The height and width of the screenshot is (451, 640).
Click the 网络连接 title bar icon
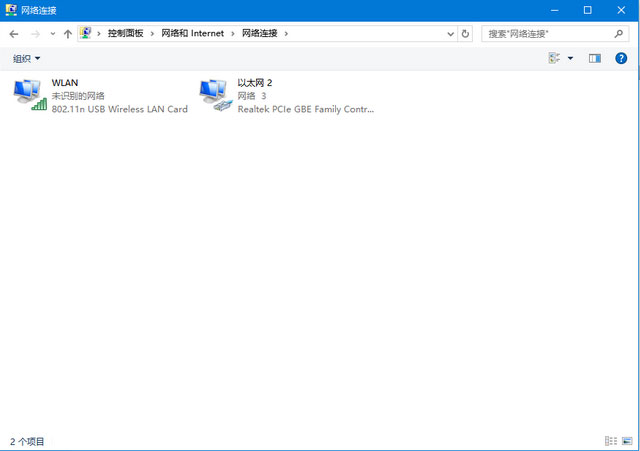point(11,10)
